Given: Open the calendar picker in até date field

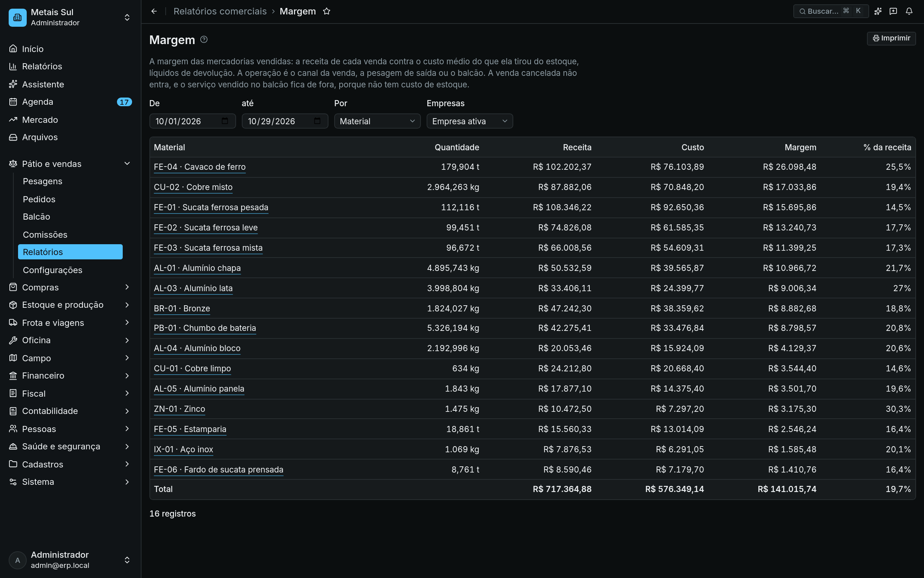Looking at the screenshot, I should (x=317, y=121).
